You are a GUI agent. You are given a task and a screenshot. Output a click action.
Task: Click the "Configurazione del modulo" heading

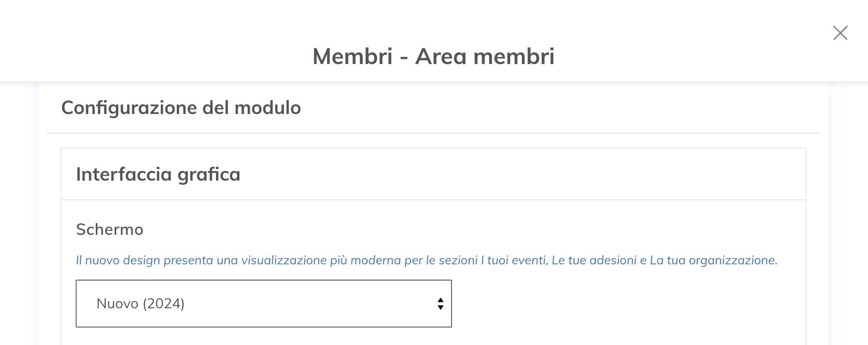pyautogui.click(x=181, y=108)
